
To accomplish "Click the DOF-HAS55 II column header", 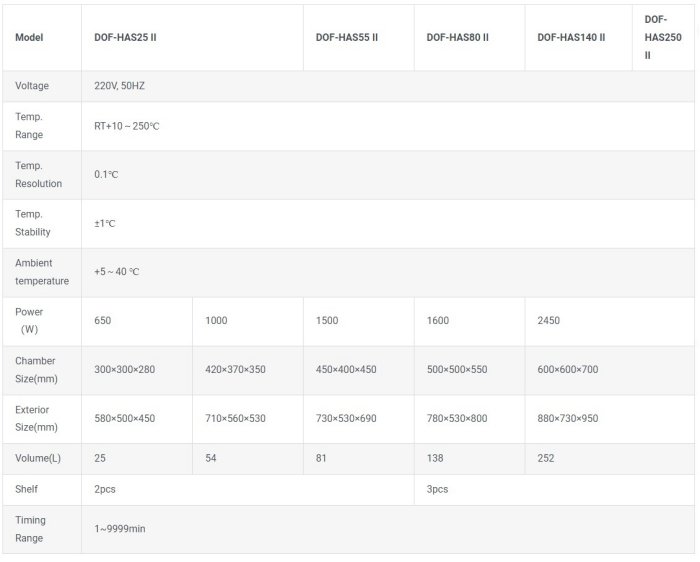I will click(346, 37).
